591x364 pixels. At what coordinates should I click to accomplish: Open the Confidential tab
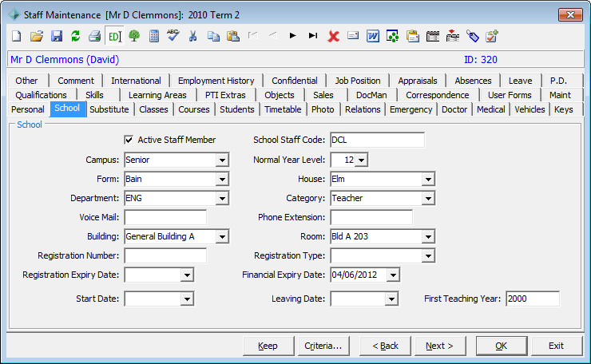coord(295,81)
